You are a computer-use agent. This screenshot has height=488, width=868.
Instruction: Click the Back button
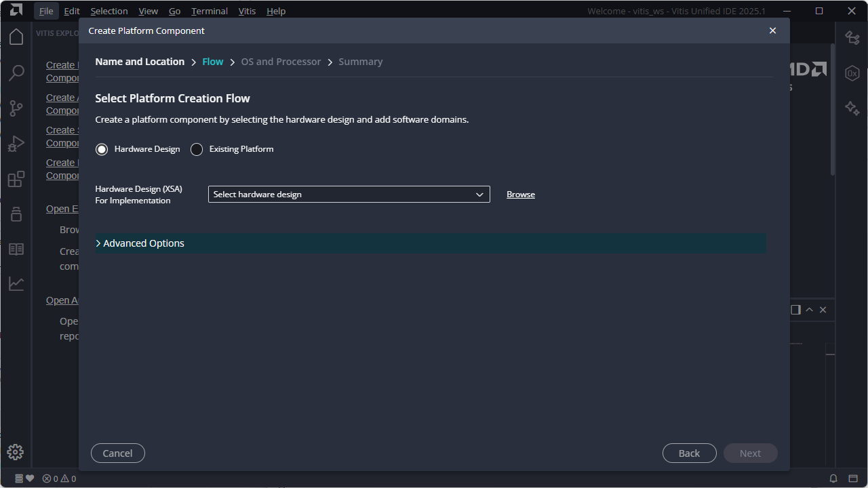[x=689, y=453]
